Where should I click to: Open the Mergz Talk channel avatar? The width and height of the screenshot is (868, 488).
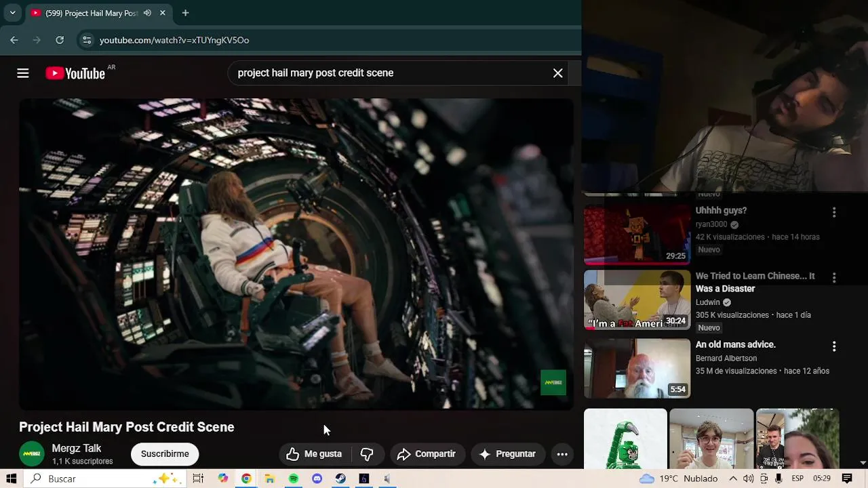(32, 453)
